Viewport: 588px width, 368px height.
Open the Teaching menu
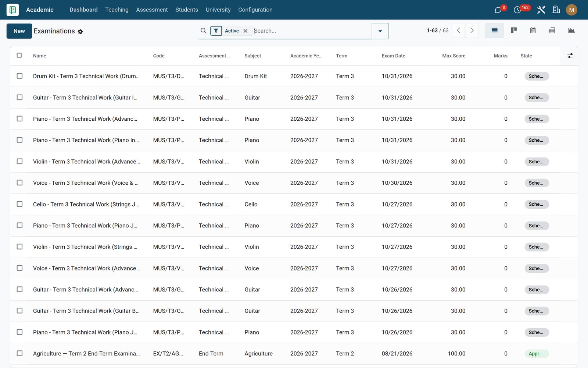point(117,10)
